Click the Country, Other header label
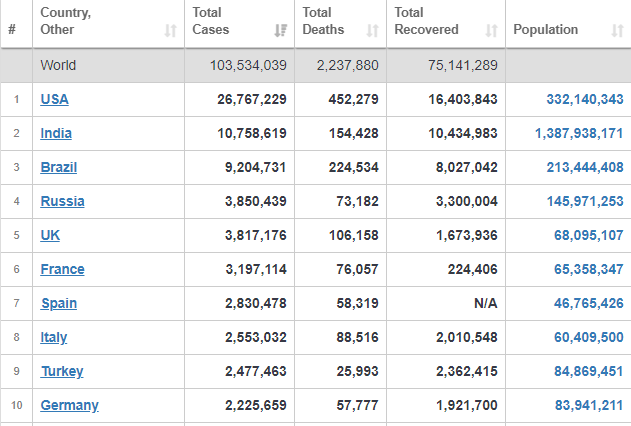 (66, 21)
